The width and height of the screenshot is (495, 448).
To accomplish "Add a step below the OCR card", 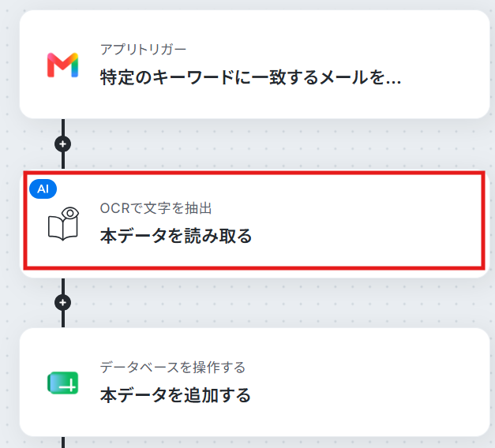I will pos(63,303).
